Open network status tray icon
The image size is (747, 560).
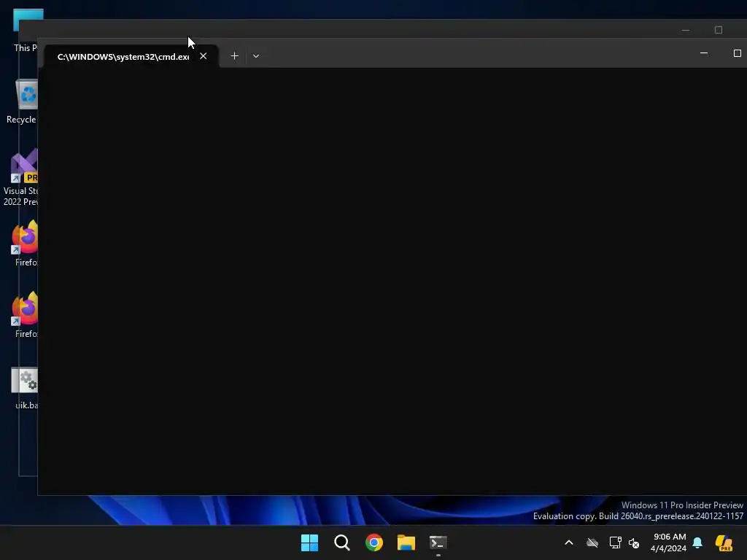[615, 542]
